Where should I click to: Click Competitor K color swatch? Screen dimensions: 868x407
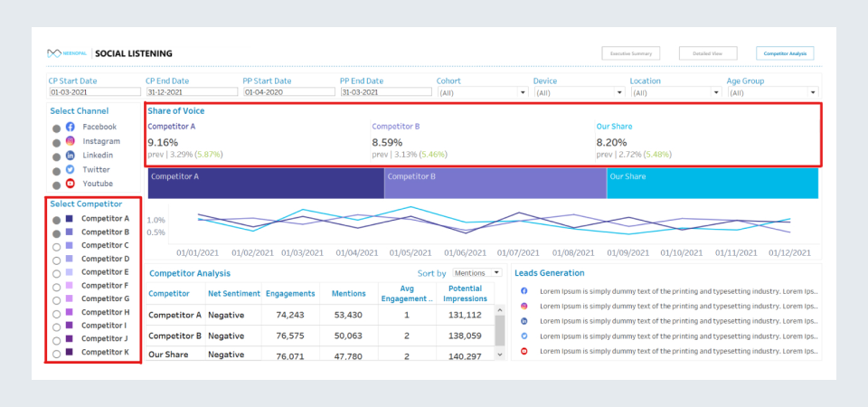(70, 352)
